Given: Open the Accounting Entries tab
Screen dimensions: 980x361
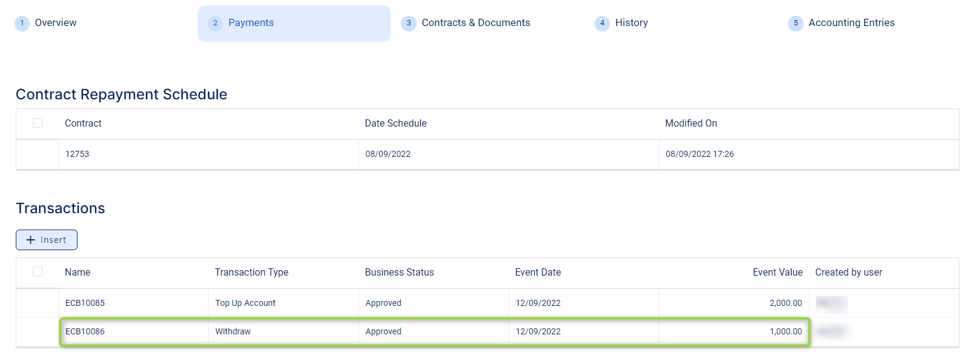Looking at the screenshot, I should click(851, 23).
